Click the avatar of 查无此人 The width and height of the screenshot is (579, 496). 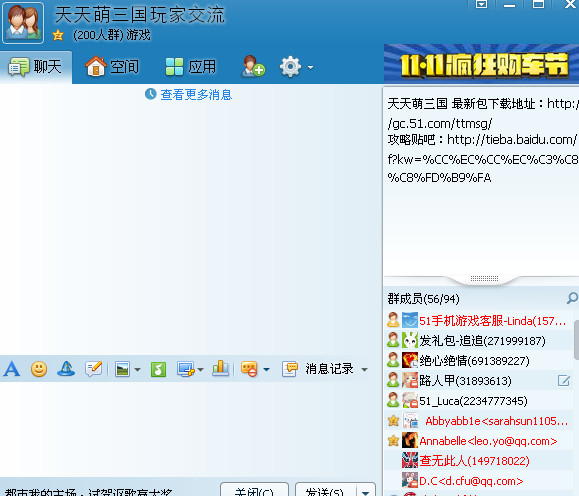coord(410,460)
